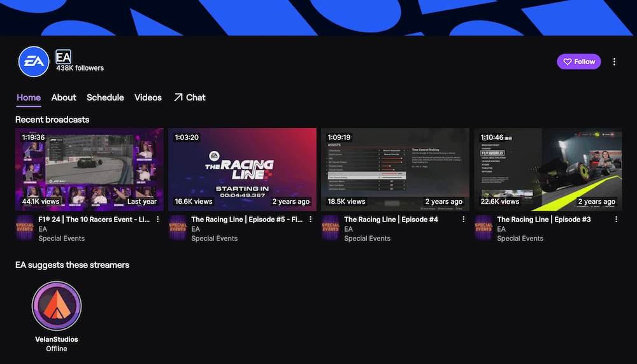Image resolution: width=637 pixels, height=364 pixels.
Task: Open Special Events category under F1 24 video
Action: tap(61, 238)
